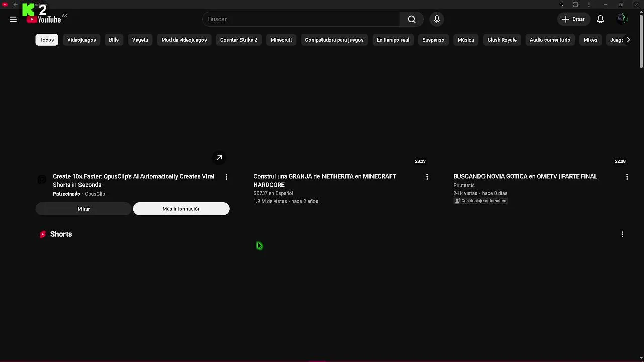Image resolution: width=644 pixels, height=362 pixels.
Task: Click '1.9 M de vistas' text
Action: pyautogui.click(x=270, y=201)
